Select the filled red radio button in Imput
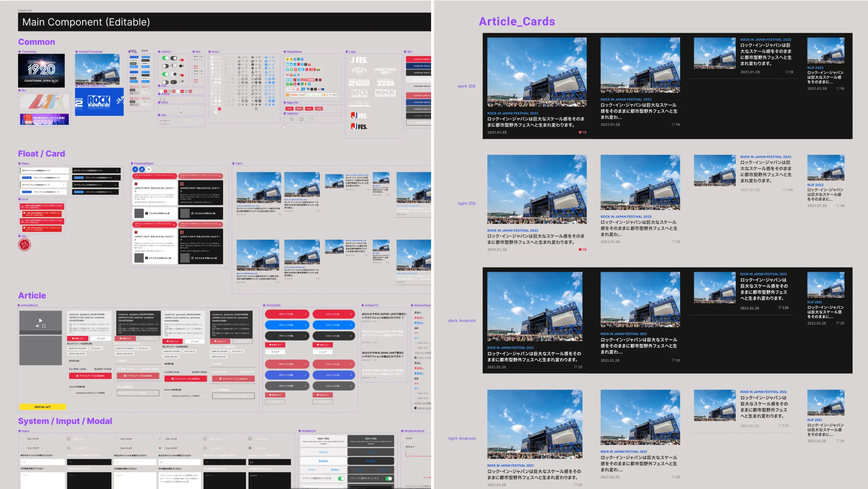 click(x=160, y=448)
